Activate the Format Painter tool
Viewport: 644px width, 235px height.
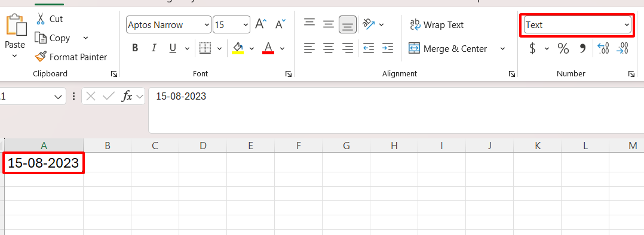[70, 57]
